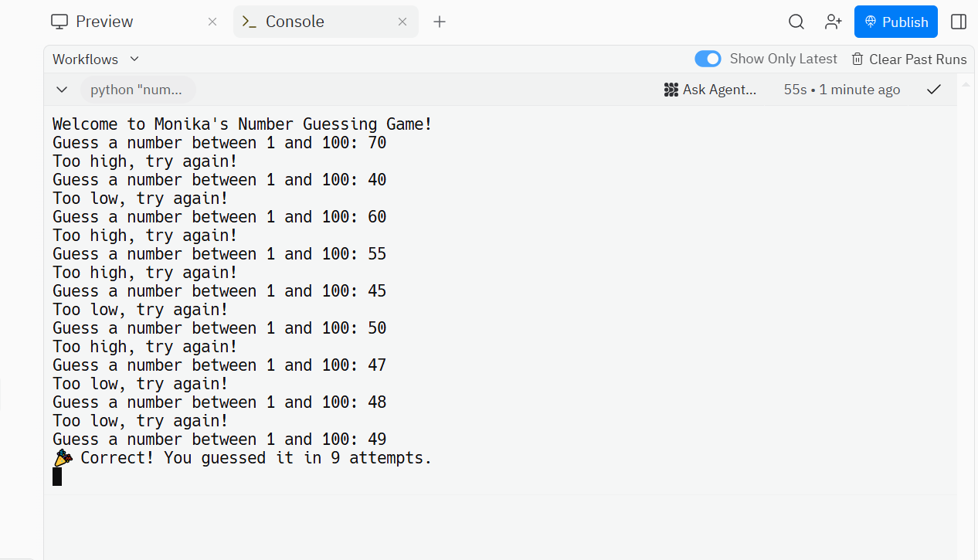Open a new tab with the plus icon

(x=440, y=22)
